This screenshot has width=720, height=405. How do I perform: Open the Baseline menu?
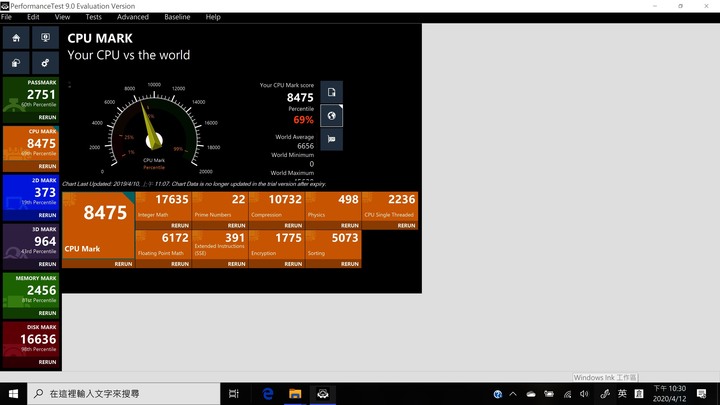(x=177, y=17)
